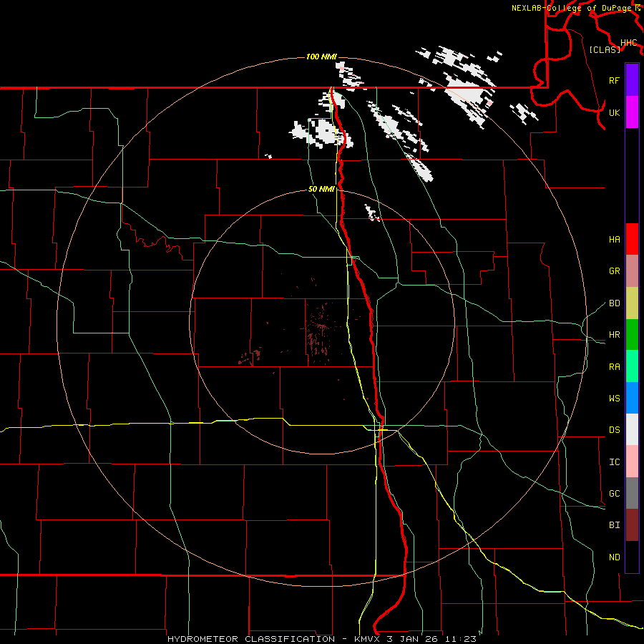Click the DS legend label
Viewport: 644px width, 644px height.
614,430
